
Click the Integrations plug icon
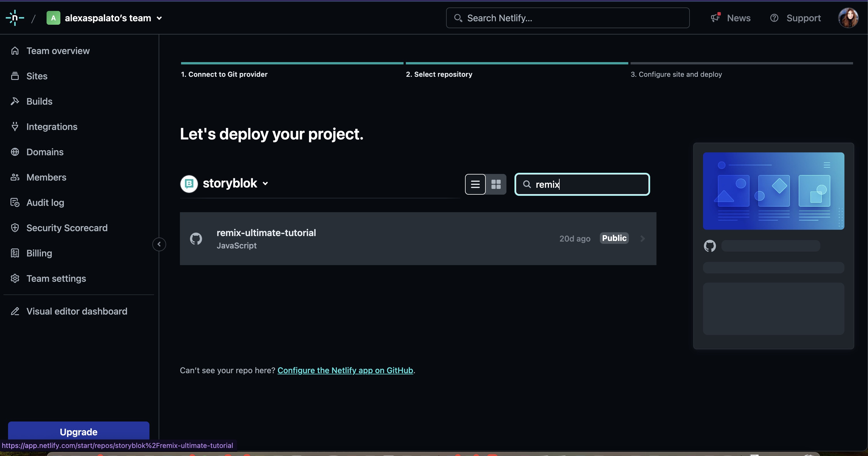(x=15, y=127)
